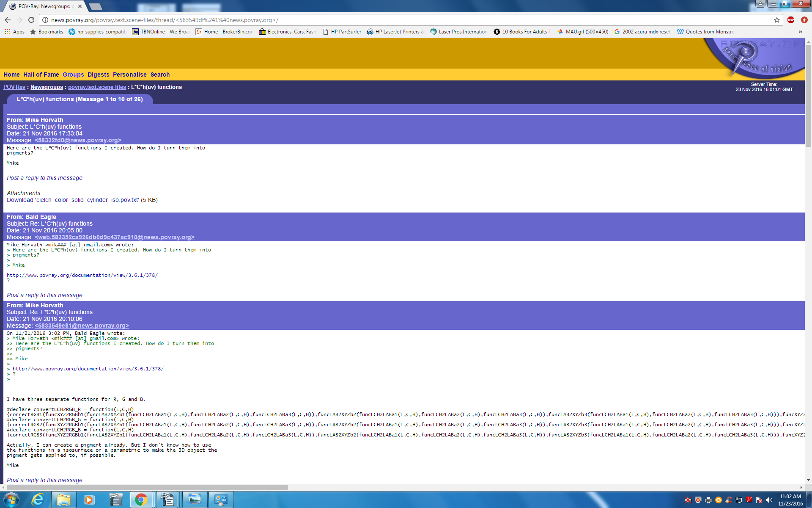This screenshot has height=508, width=812.
Task: Click the site info icon in the address bar
Action: pos(45,20)
